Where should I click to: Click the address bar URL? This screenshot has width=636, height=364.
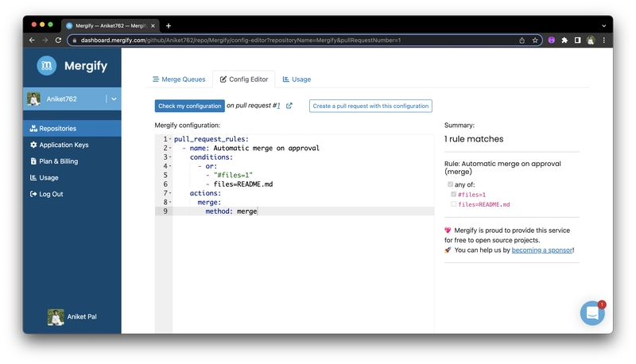pyautogui.click(x=241, y=40)
